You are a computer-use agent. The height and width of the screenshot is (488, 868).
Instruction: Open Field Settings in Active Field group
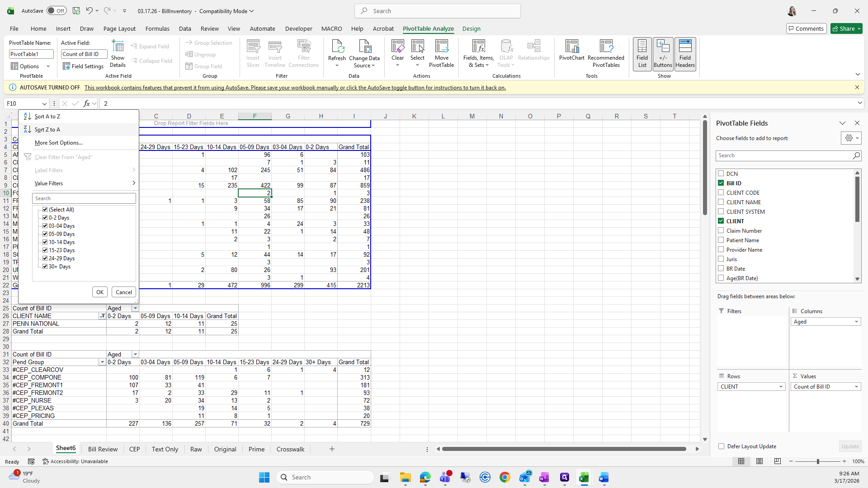(83, 66)
